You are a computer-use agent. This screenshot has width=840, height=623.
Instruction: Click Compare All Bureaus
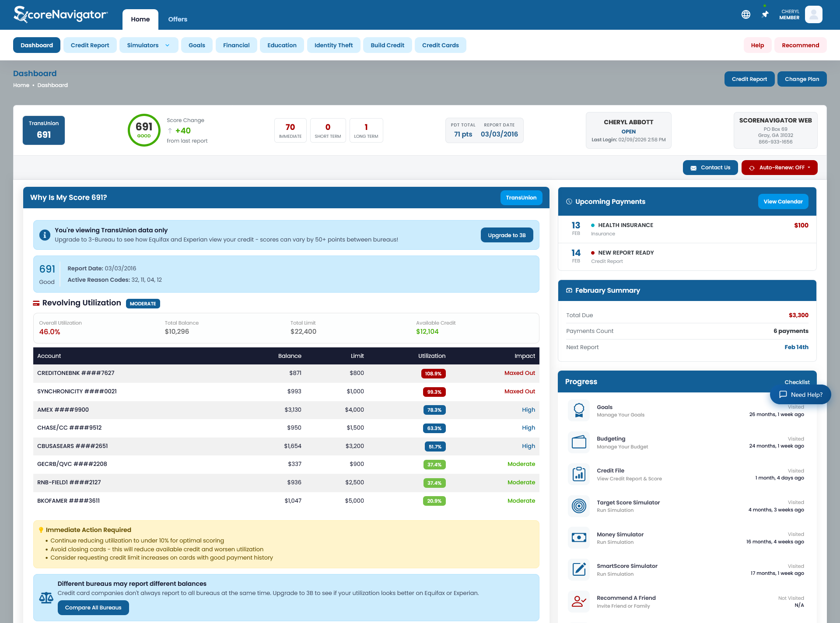click(x=93, y=608)
